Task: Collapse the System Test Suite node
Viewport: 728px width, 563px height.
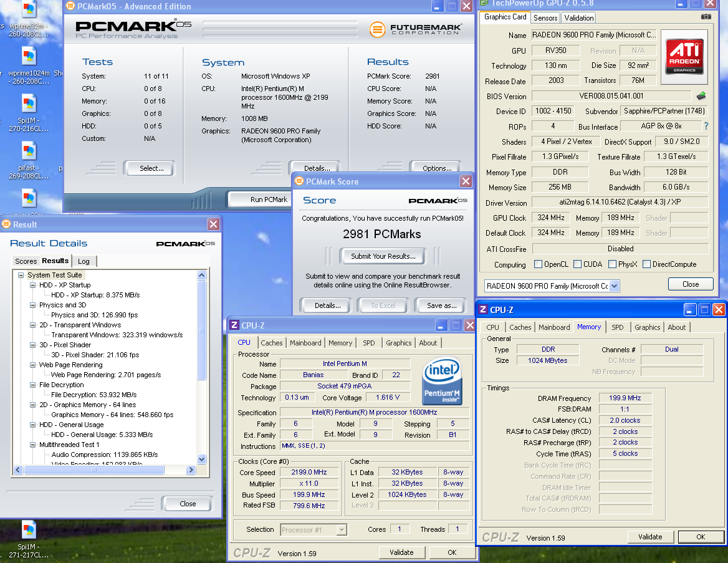Action: pyautogui.click(x=21, y=275)
